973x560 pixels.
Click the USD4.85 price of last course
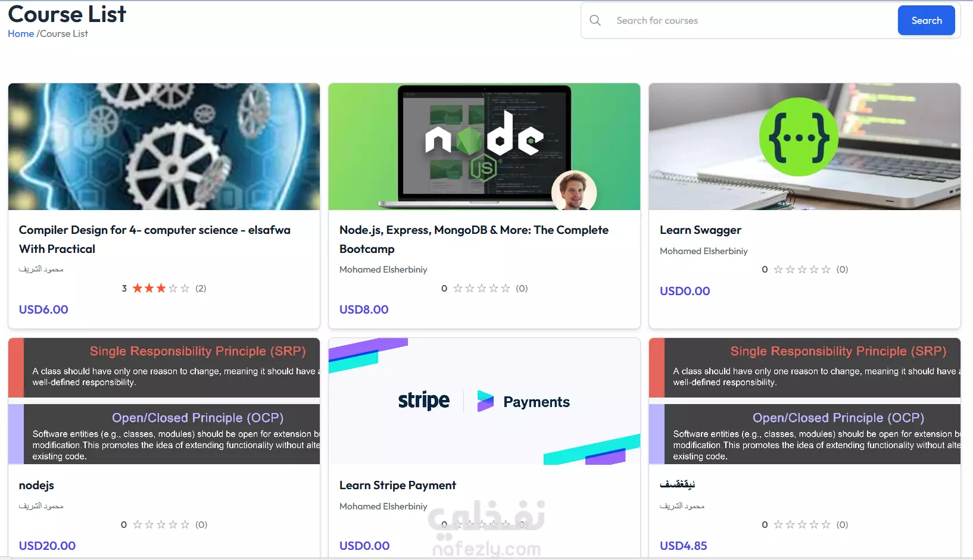click(x=683, y=546)
